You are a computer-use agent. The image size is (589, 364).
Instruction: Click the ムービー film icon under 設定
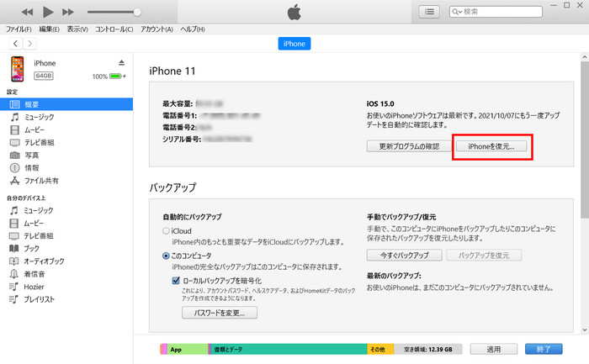(x=14, y=129)
